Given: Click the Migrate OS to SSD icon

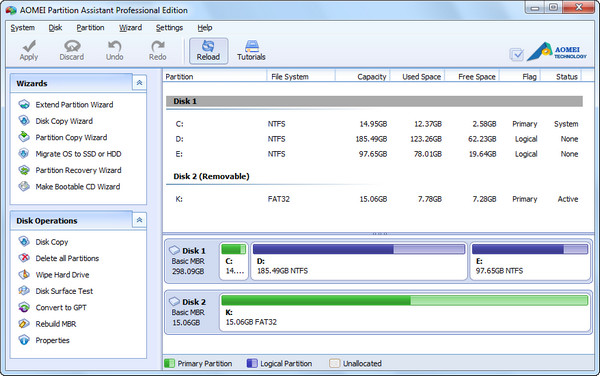Looking at the screenshot, I should (24, 154).
